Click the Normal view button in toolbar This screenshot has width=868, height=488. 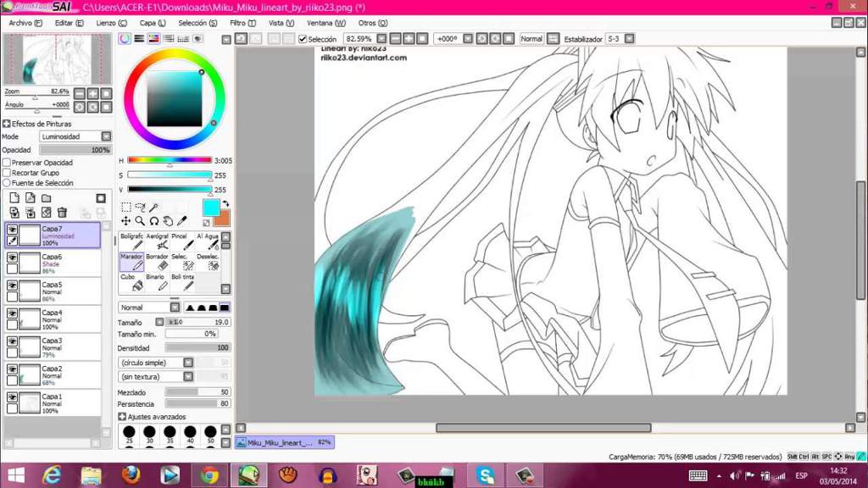[x=531, y=39]
